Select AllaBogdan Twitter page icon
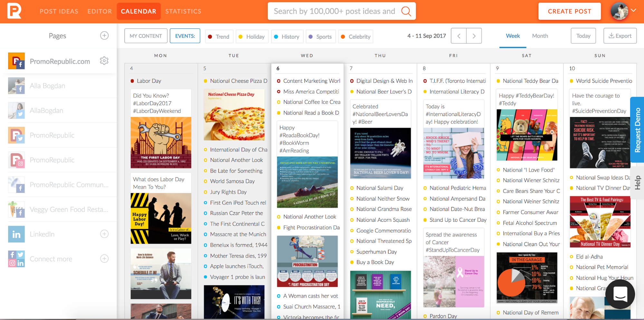 (16, 110)
